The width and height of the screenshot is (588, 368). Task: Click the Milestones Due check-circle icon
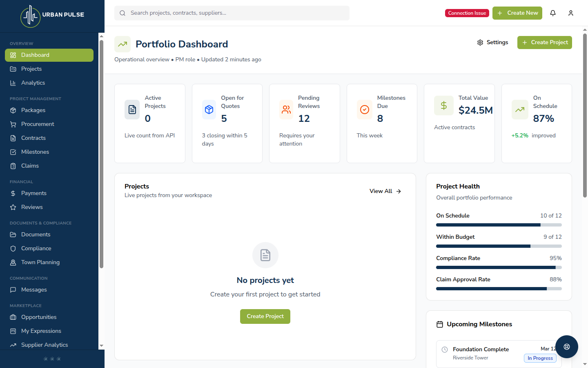365,110
